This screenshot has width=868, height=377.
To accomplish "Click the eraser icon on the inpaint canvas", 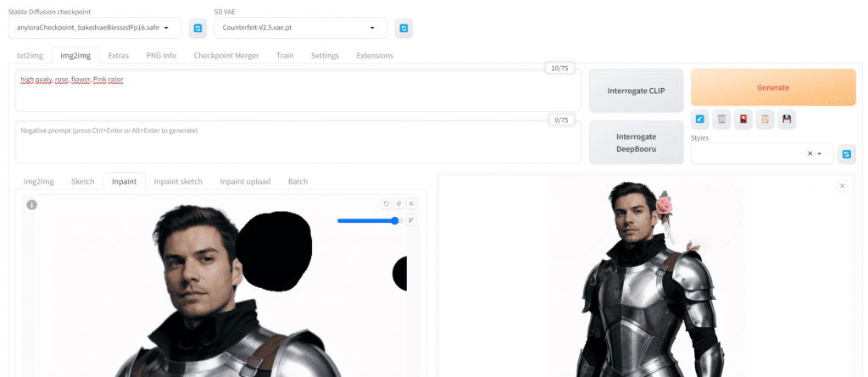I will 398,203.
